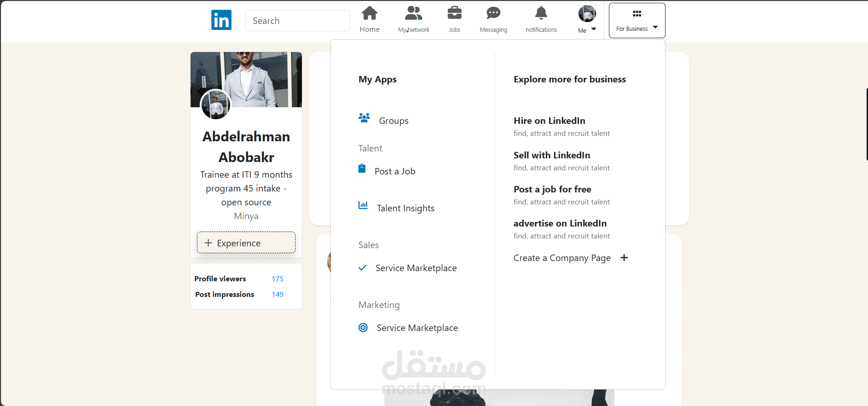Click the My Apps heading

(377, 79)
